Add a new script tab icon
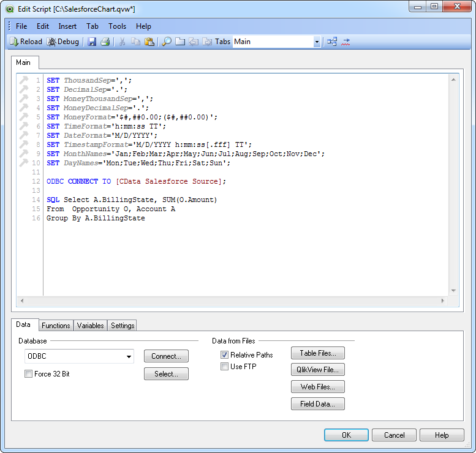The width and height of the screenshot is (476, 453). click(x=180, y=42)
